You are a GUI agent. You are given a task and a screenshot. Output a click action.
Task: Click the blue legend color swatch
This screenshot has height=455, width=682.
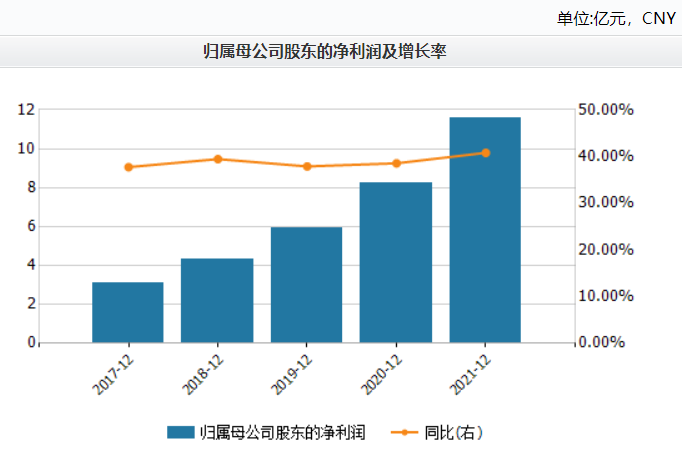[180, 432]
